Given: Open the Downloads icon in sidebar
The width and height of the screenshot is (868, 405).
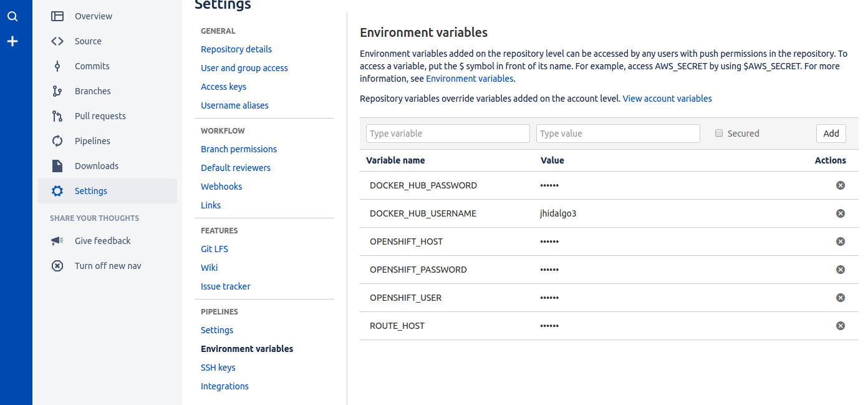Looking at the screenshot, I should click(57, 166).
